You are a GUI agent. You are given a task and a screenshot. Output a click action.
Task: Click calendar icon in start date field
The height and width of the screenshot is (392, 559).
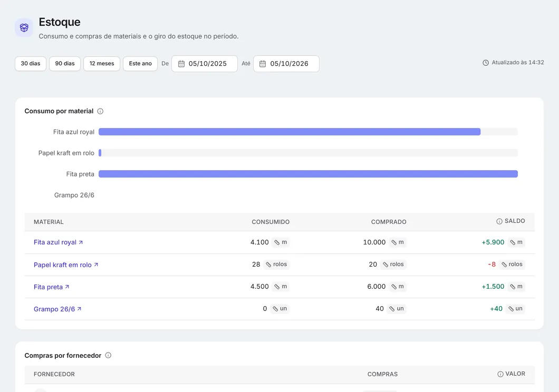click(x=181, y=64)
